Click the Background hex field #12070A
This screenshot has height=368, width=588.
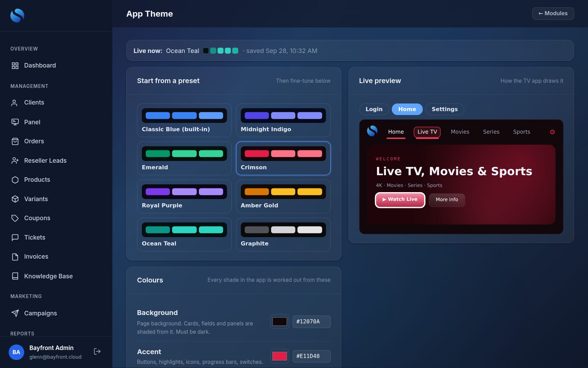pyautogui.click(x=311, y=322)
